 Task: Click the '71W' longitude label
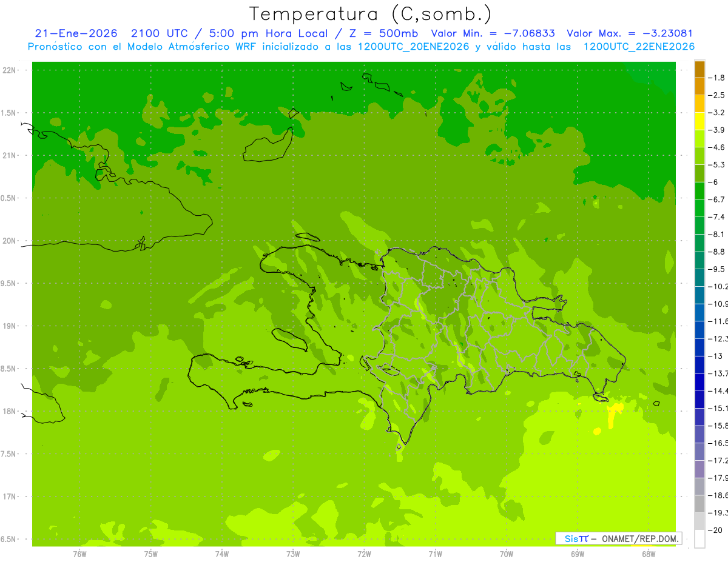pyautogui.click(x=435, y=554)
